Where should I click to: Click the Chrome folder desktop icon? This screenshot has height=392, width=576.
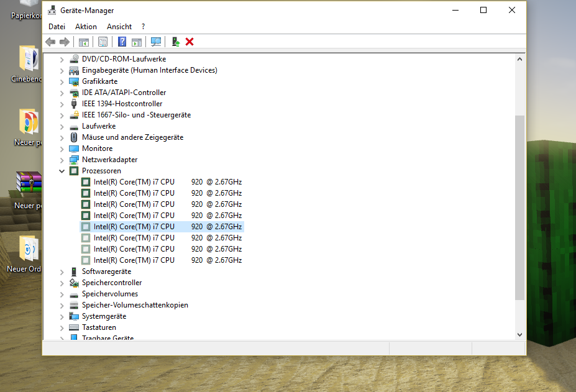(29, 122)
